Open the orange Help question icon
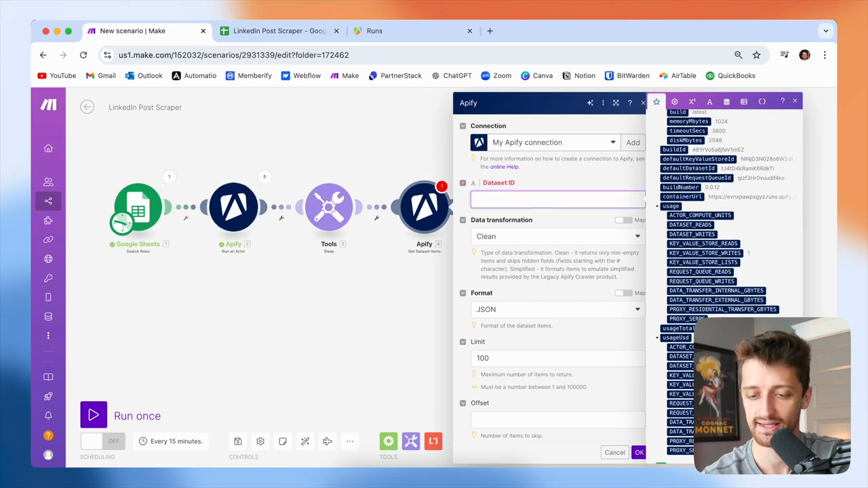Viewport: 868px width, 488px height. click(48, 435)
